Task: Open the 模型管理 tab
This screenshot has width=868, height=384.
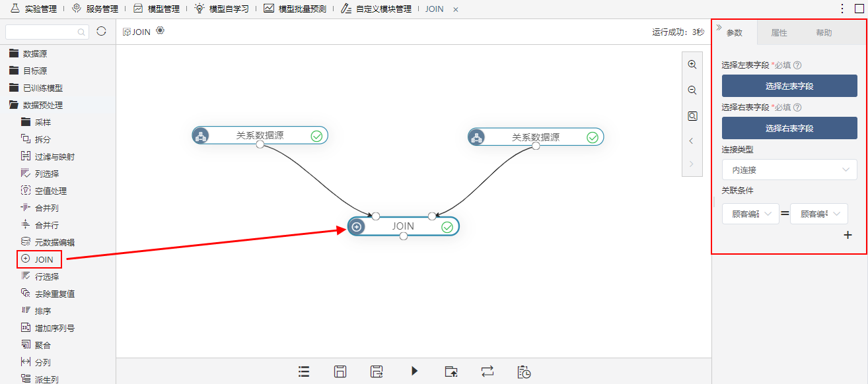Action: point(156,9)
